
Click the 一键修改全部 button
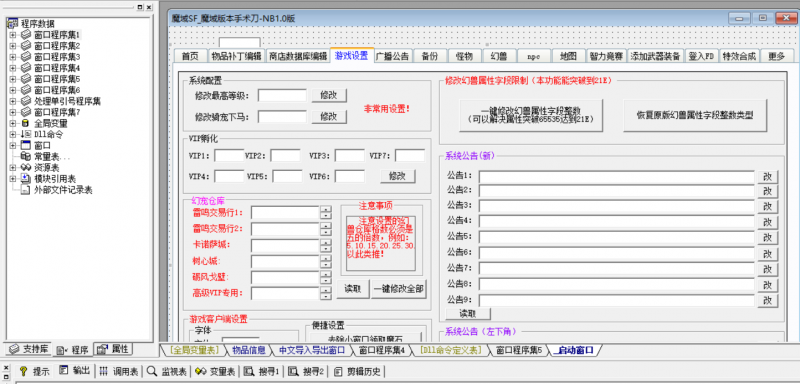coord(399,289)
